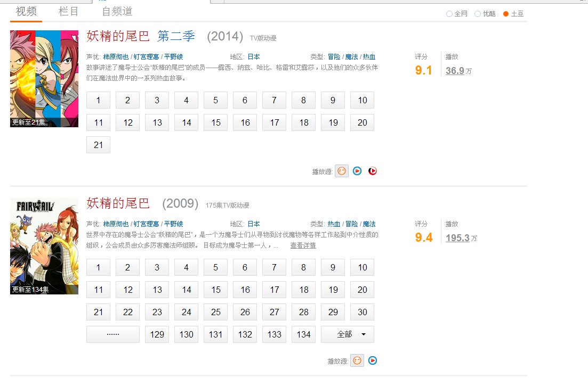This screenshot has height=378, width=588.
Task: Play episode 7 of 妖精的尾巴 (2009)
Action: coord(274,267)
